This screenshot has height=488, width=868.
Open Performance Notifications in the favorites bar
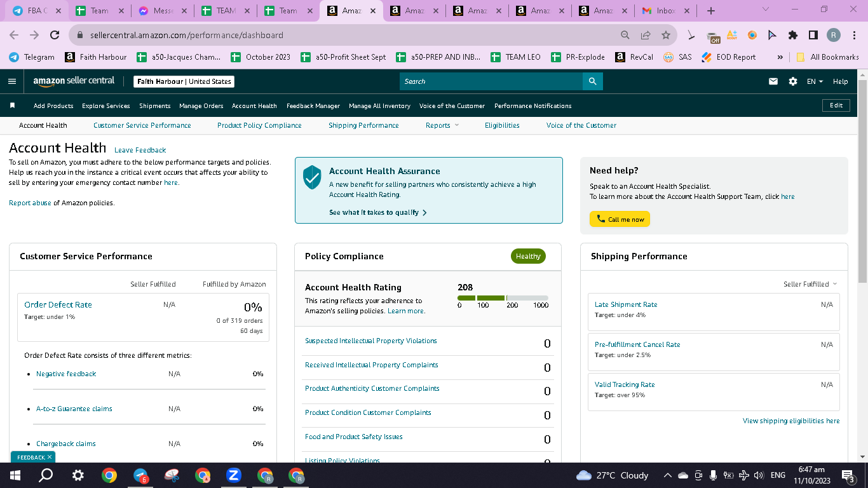point(533,105)
